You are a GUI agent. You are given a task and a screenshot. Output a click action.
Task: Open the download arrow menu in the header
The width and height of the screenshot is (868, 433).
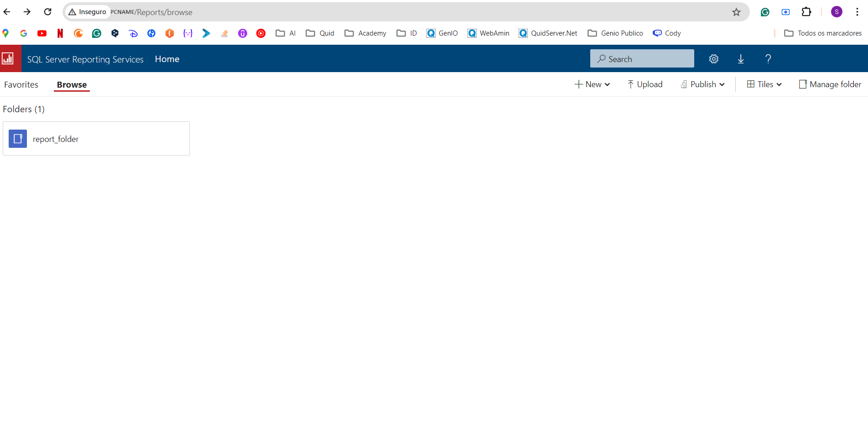(x=741, y=59)
